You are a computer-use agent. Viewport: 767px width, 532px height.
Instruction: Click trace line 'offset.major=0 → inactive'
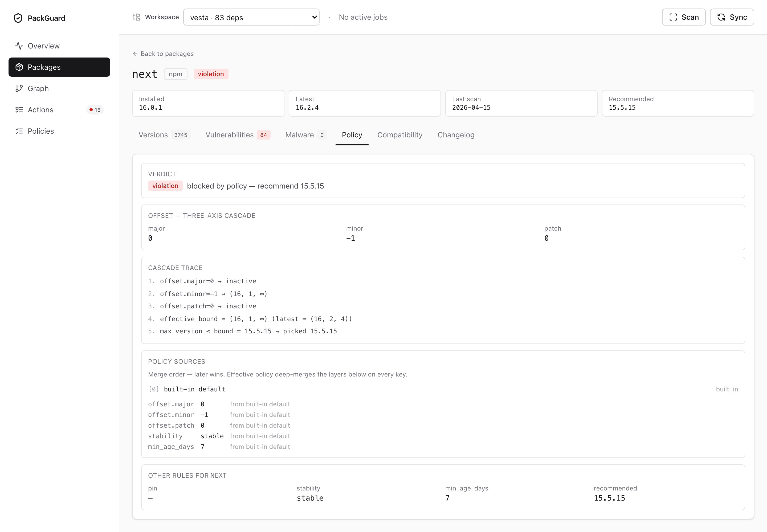click(x=208, y=281)
